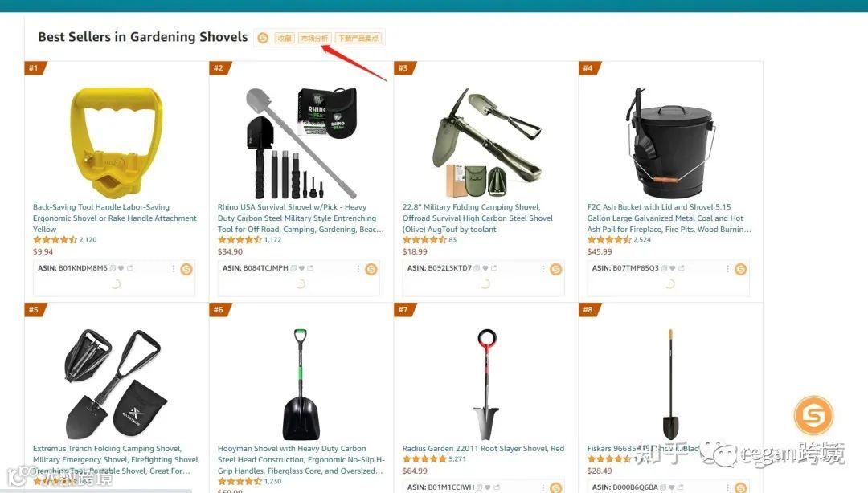Click the yellow Back-Saving handle product image
868x493 pixels.
(116, 142)
